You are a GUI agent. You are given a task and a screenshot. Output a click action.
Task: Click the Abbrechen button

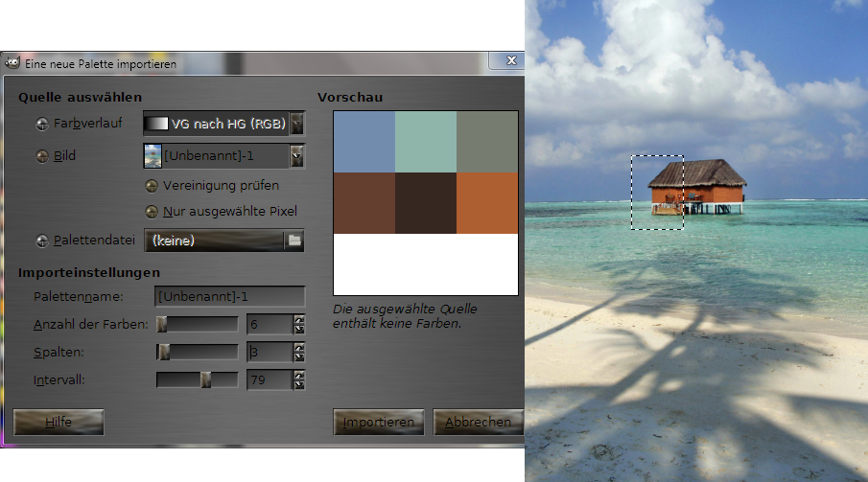(479, 422)
